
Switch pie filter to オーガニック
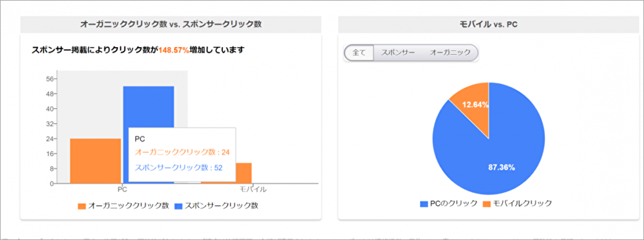click(x=450, y=53)
